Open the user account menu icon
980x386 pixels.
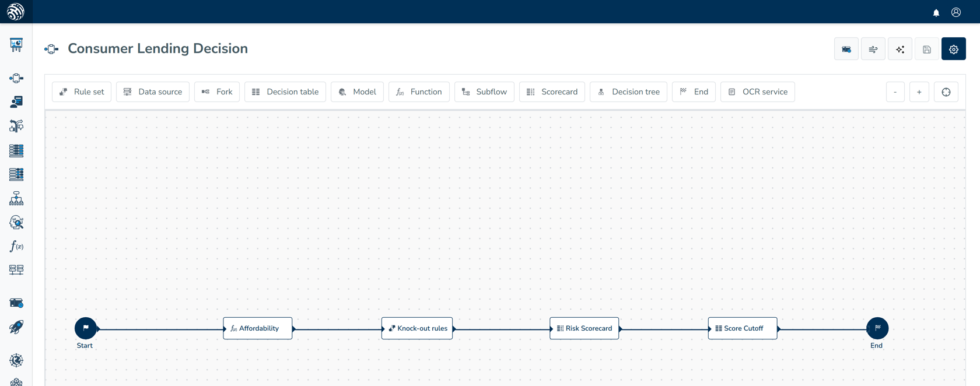(x=956, y=12)
